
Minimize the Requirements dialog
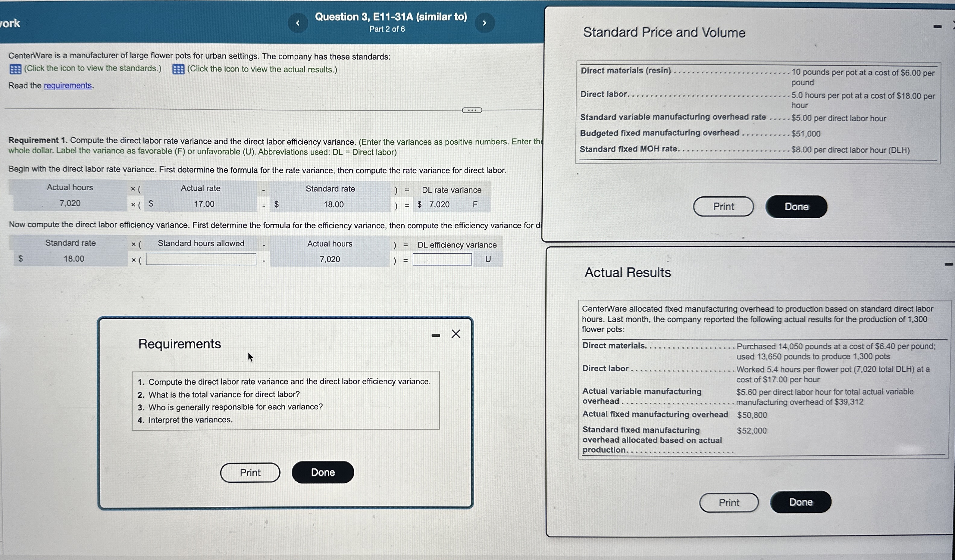point(436,335)
